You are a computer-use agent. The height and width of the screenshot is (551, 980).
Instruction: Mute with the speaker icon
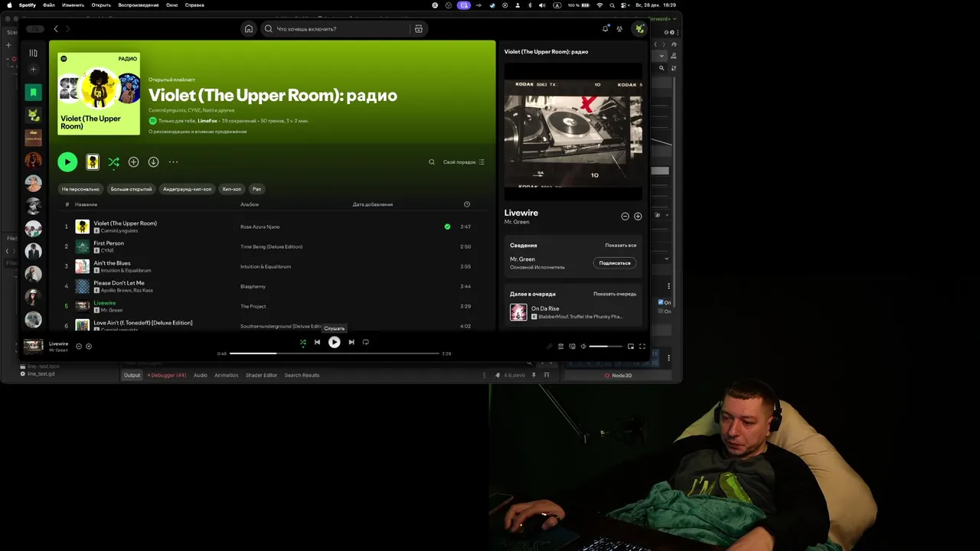pos(583,347)
